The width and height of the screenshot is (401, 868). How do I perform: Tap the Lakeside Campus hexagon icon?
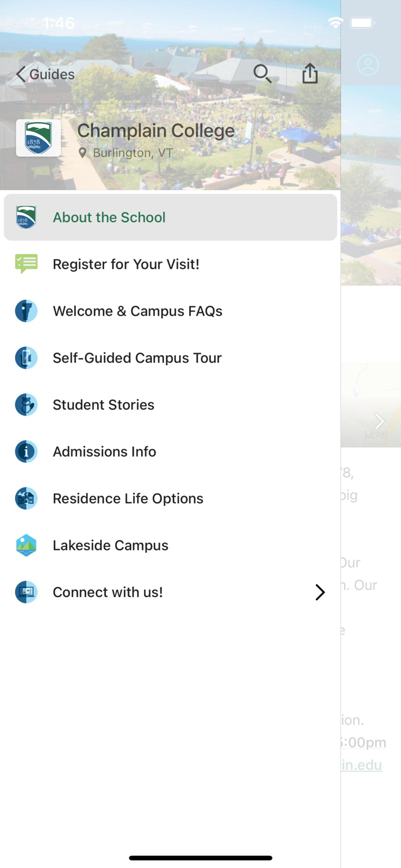(25, 545)
